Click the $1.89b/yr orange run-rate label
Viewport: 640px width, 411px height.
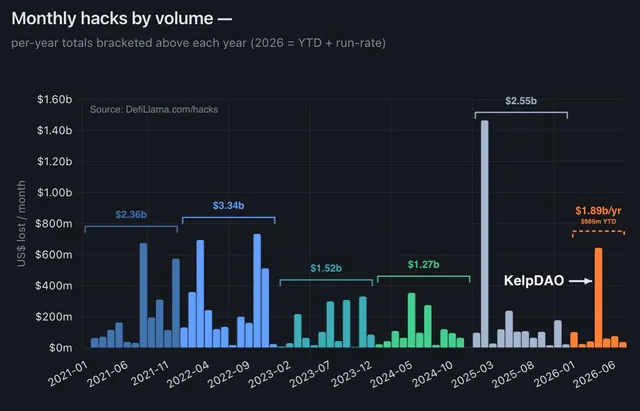pyautogui.click(x=598, y=211)
